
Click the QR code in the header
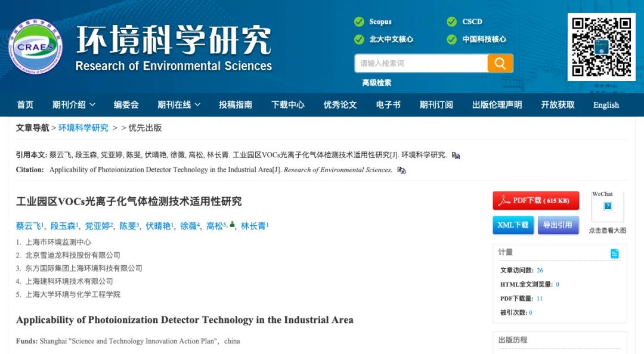(601, 46)
